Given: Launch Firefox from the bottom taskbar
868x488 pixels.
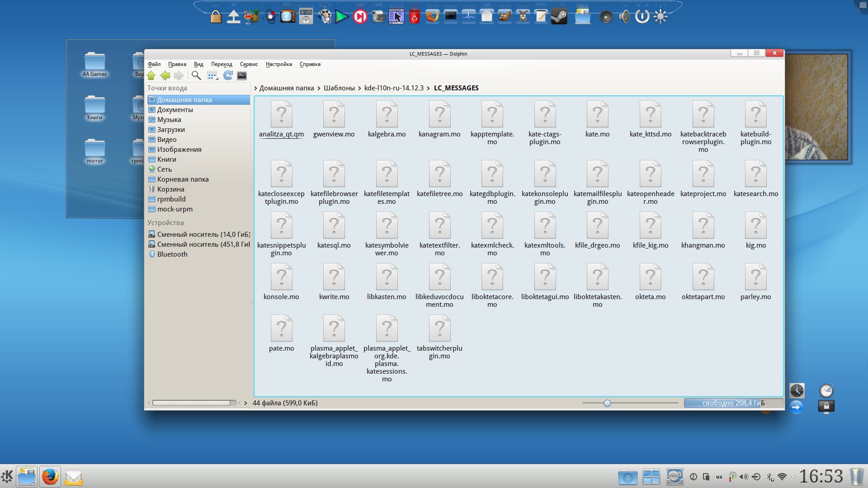Looking at the screenshot, I should [x=50, y=477].
